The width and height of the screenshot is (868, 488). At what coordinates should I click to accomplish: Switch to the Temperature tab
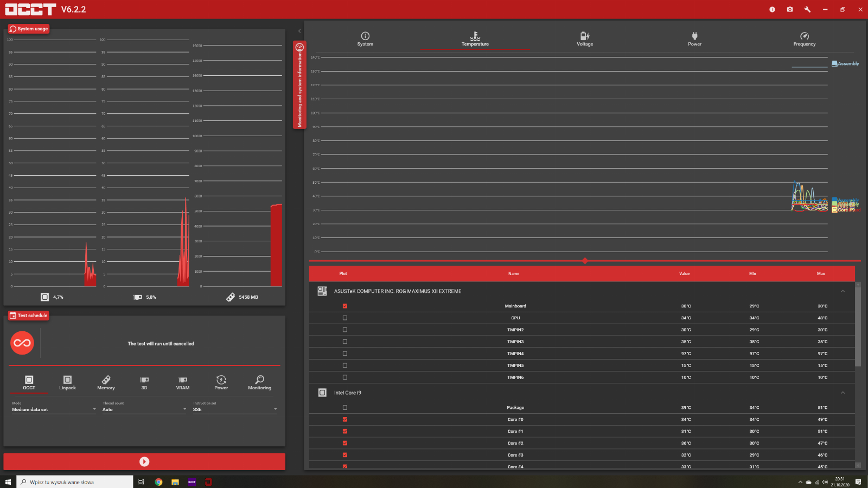475,39
